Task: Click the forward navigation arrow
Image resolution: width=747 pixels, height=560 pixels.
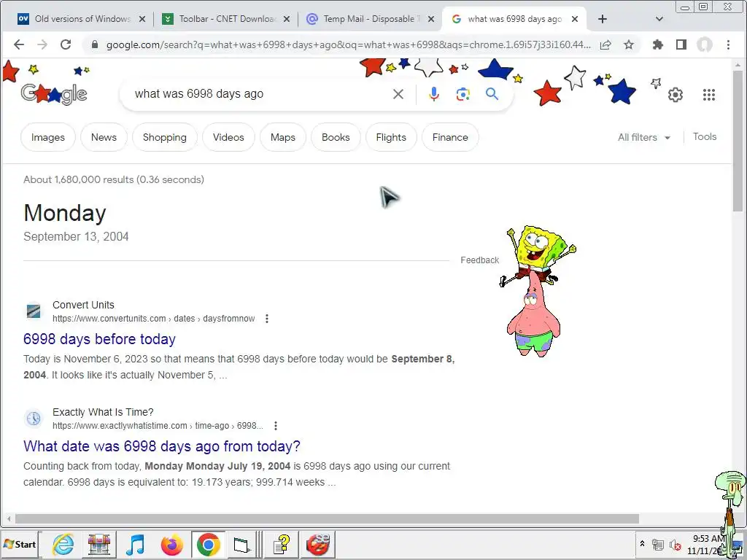Action: pyautogui.click(x=42, y=44)
